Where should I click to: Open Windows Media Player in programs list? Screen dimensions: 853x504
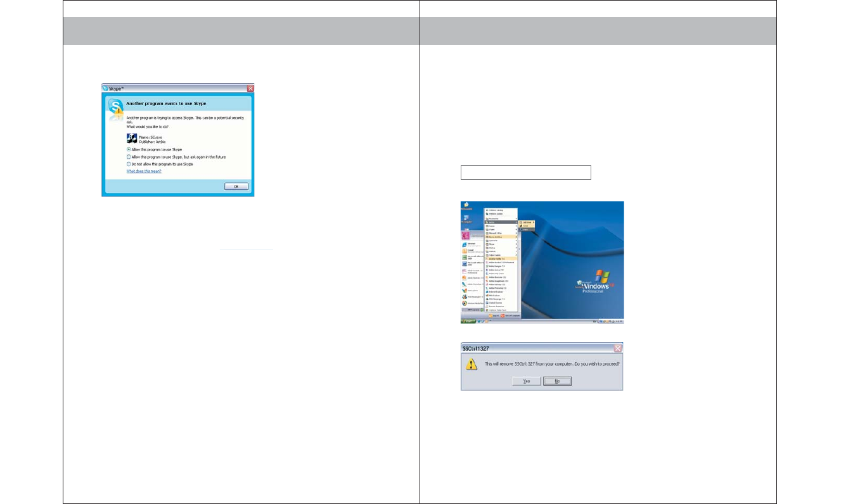tap(501, 310)
